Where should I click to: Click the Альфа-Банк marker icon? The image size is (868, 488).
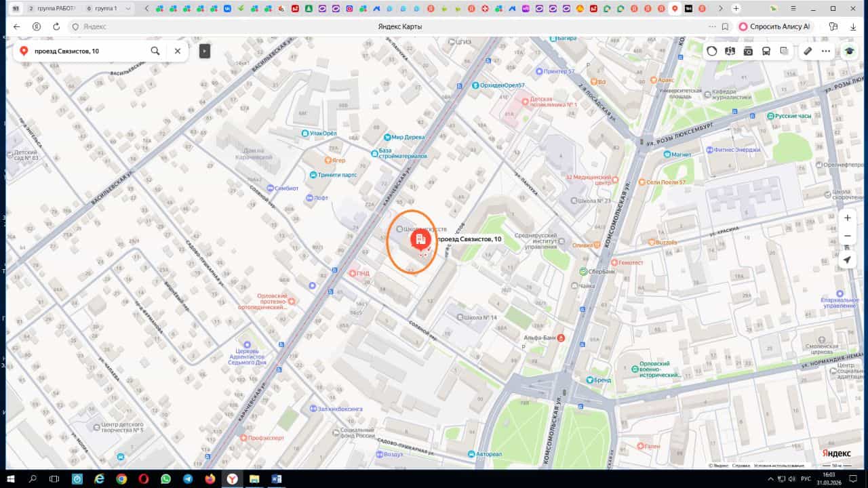pos(561,338)
